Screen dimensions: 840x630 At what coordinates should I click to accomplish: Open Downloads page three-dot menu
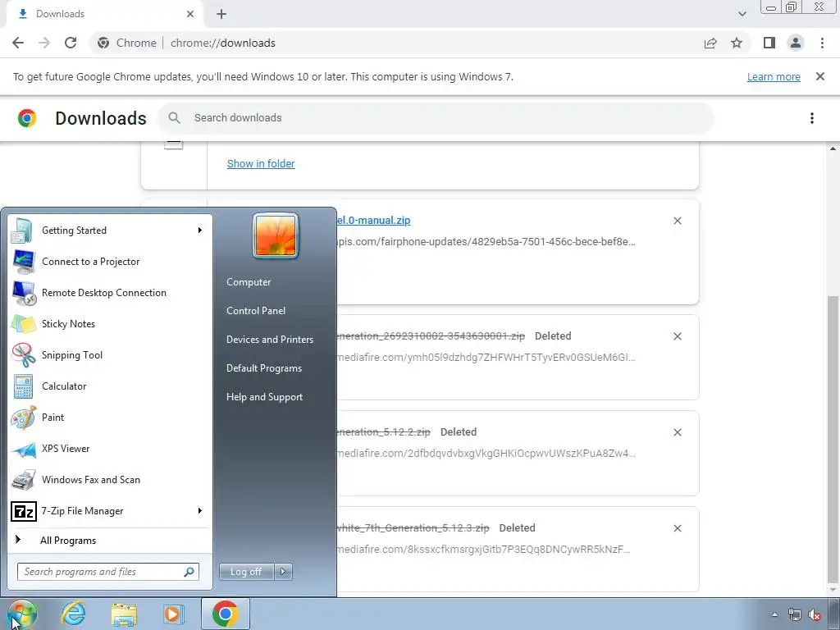[812, 118]
